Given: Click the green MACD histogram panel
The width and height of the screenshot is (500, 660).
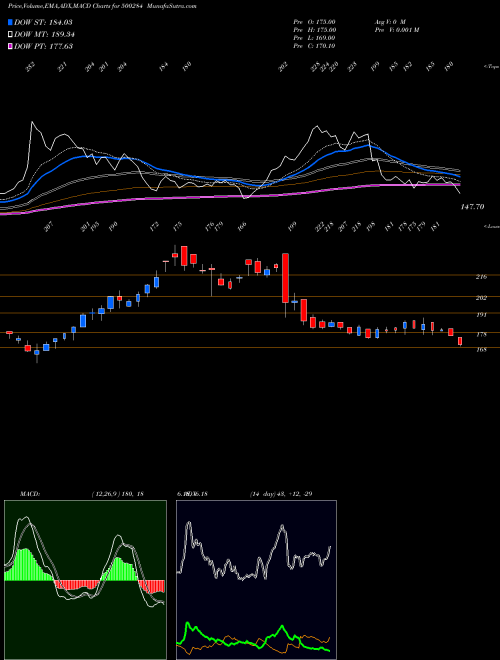Looking at the screenshot, I should coord(85,580).
